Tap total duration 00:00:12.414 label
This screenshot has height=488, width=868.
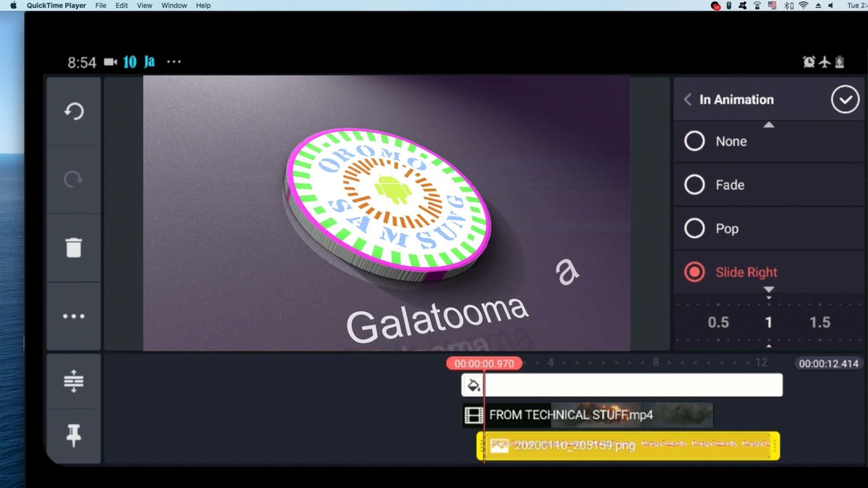tap(828, 363)
